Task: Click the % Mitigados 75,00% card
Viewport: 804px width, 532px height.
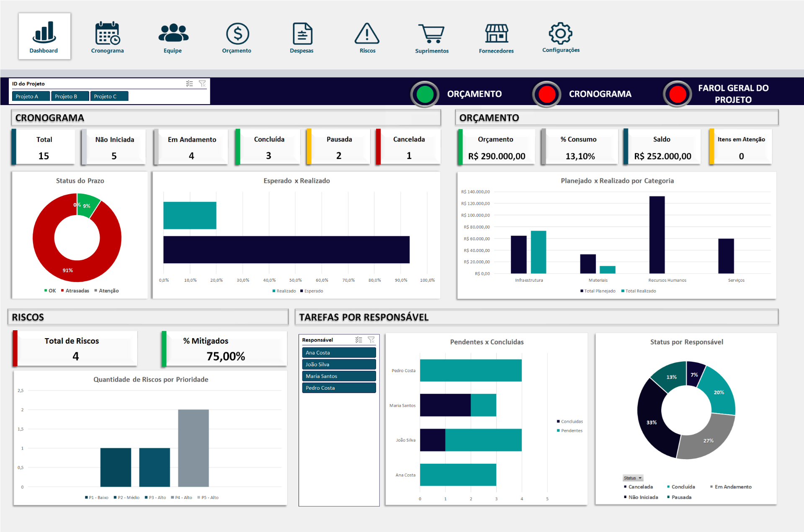Action: (224, 349)
